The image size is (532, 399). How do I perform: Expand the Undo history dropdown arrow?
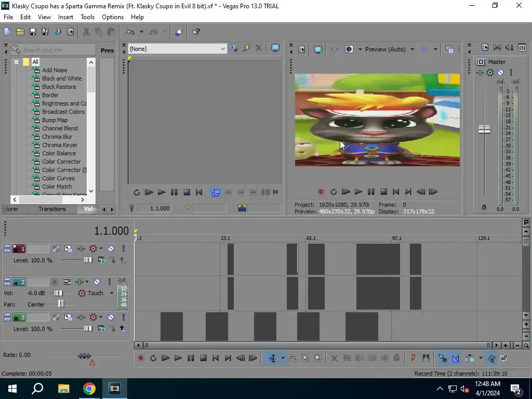(141, 32)
